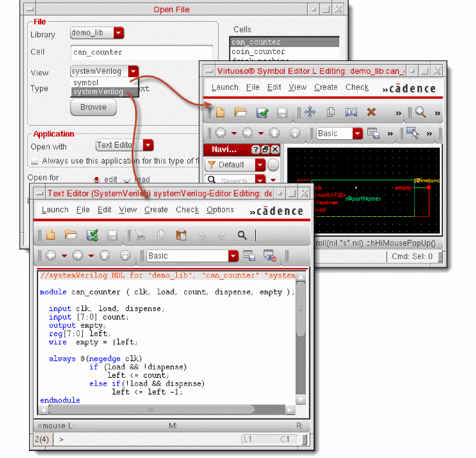Click the Paste icon in Text Editor toolbar
This screenshot has height=458, width=476.
point(181,235)
